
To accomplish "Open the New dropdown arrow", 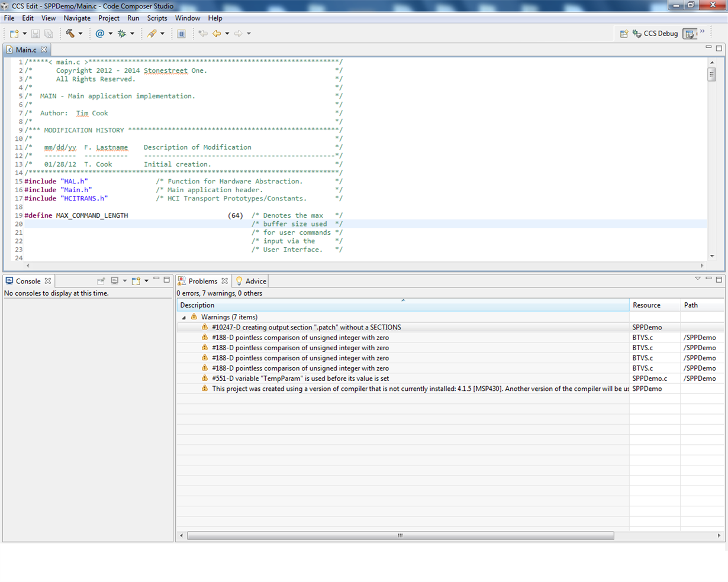I will (x=25, y=34).
